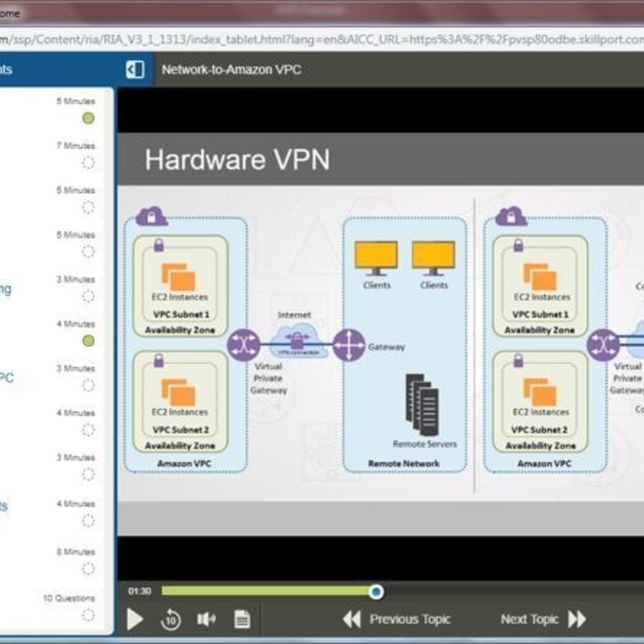Click the "Hardware VPN" slide heading
This screenshot has width=644, height=644.
(237, 159)
